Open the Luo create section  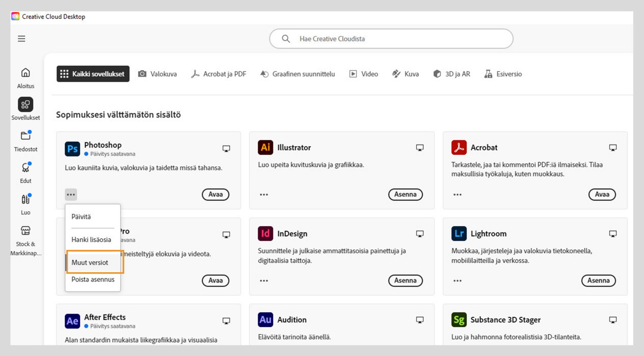point(25,204)
